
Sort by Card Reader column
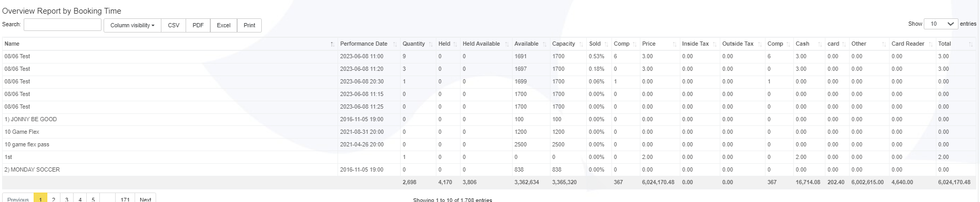[912, 44]
